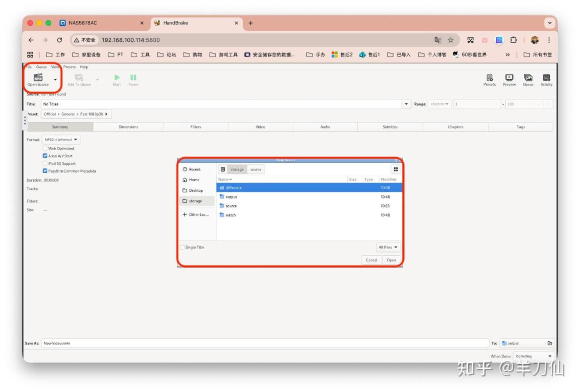The image size is (580, 392).
Task: Switch to the Video tab
Action: click(260, 127)
